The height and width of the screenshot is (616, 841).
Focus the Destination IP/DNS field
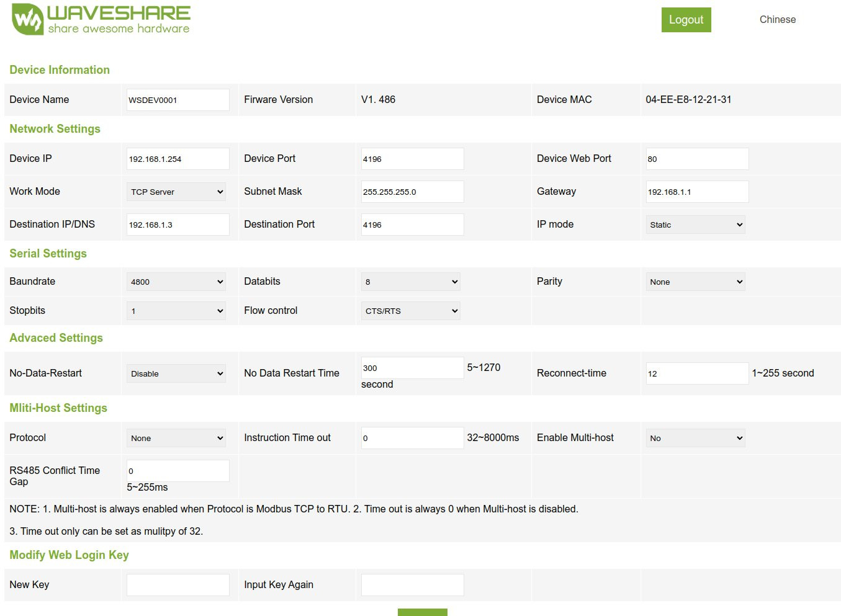pyautogui.click(x=178, y=225)
